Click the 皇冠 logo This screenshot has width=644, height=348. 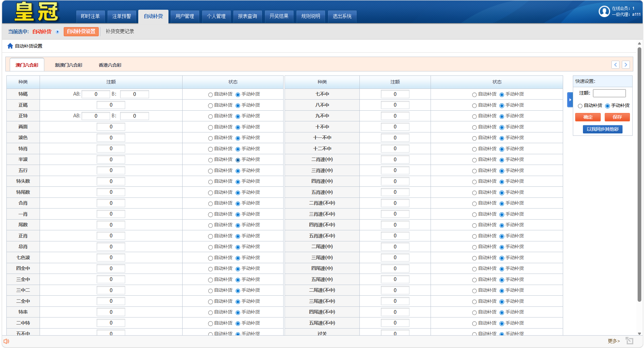point(36,12)
